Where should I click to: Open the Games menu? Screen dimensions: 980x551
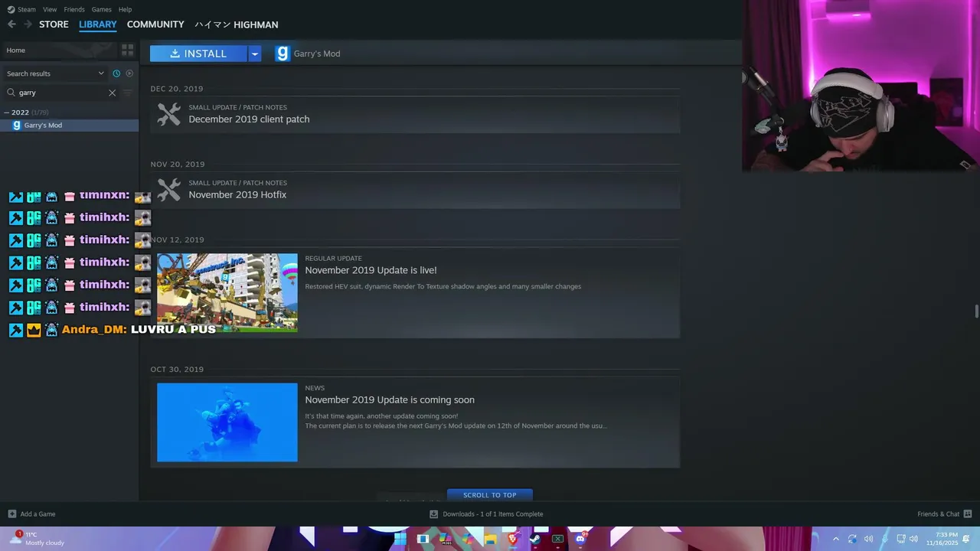click(101, 9)
